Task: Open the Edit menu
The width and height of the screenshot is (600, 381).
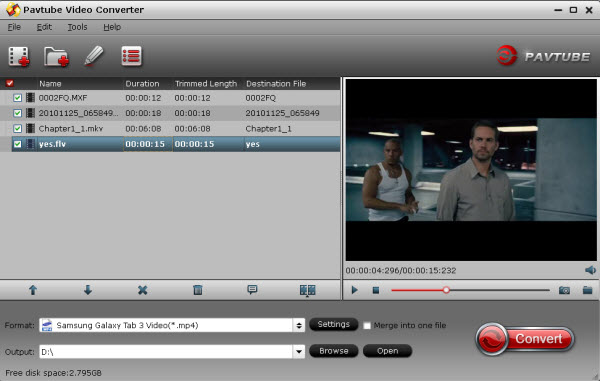Action: (44, 27)
